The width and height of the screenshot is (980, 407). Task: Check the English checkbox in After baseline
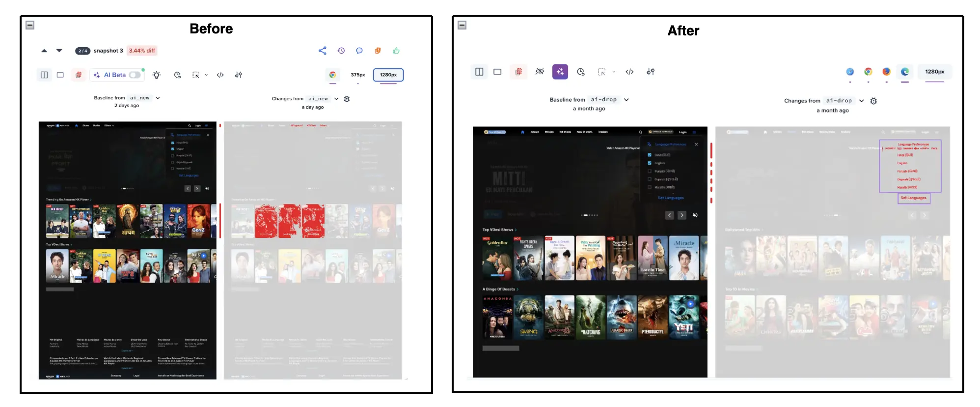coord(650,163)
